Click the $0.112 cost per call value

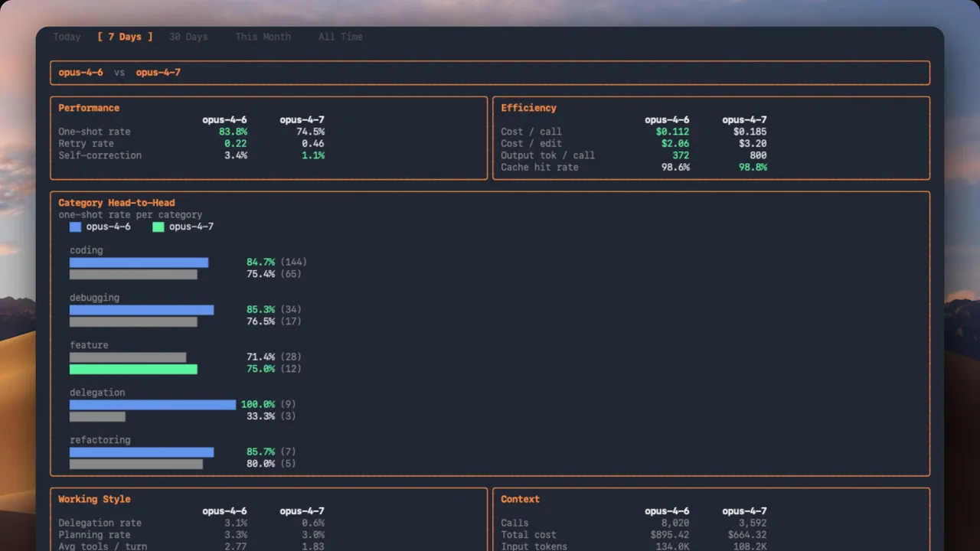coord(672,132)
